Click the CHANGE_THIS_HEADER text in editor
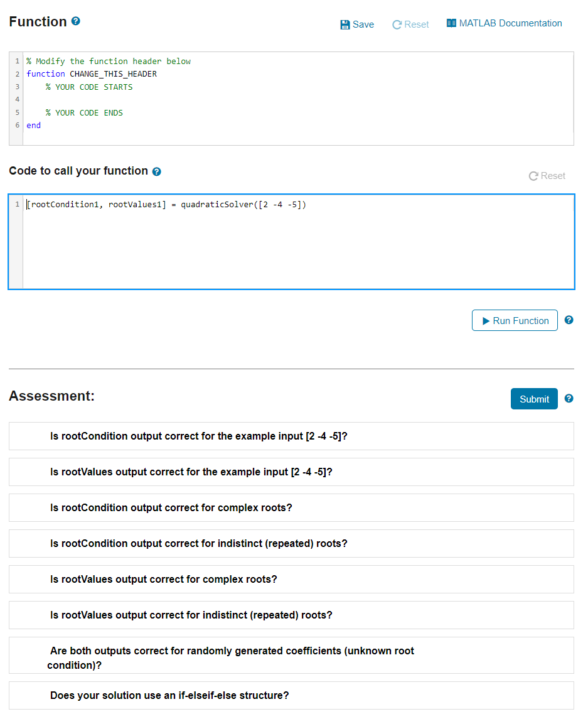This screenshot has height=719, width=588. 113,74
